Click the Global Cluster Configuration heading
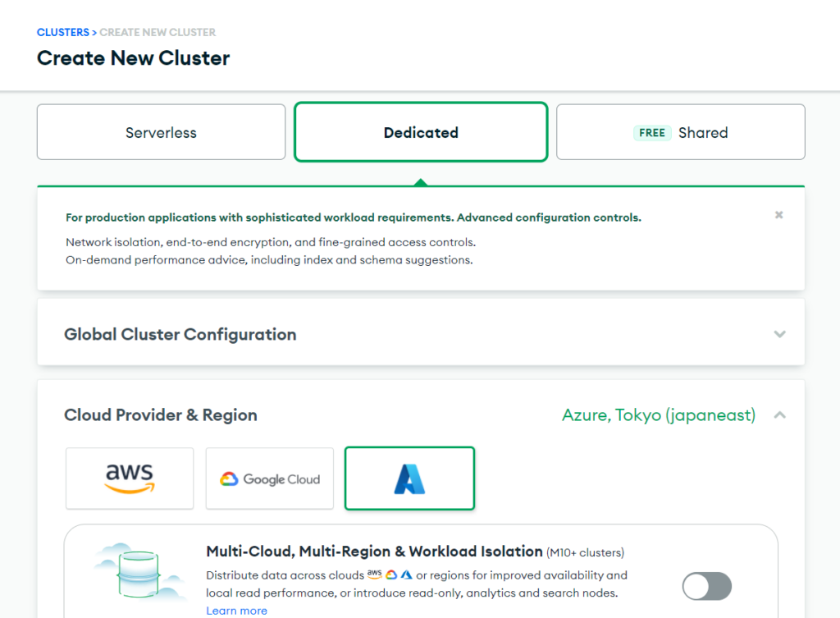Screen dimensions: 840x618 point(180,334)
